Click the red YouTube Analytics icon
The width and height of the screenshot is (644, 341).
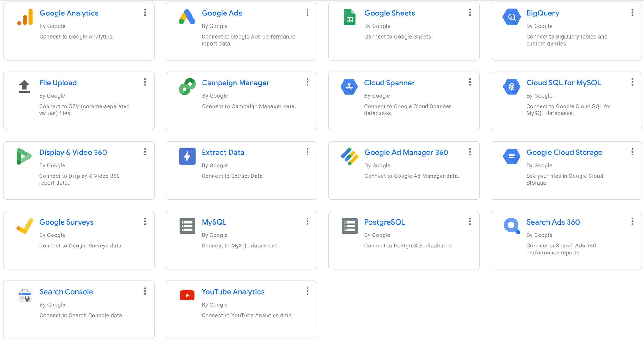click(x=187, y=295)
